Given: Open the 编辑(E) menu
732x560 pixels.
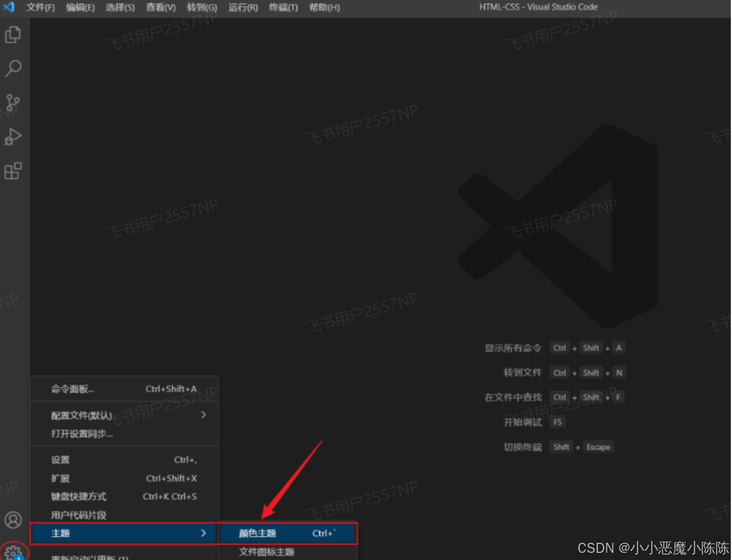Looking at the screenshot, I should (x=80, y=8).
